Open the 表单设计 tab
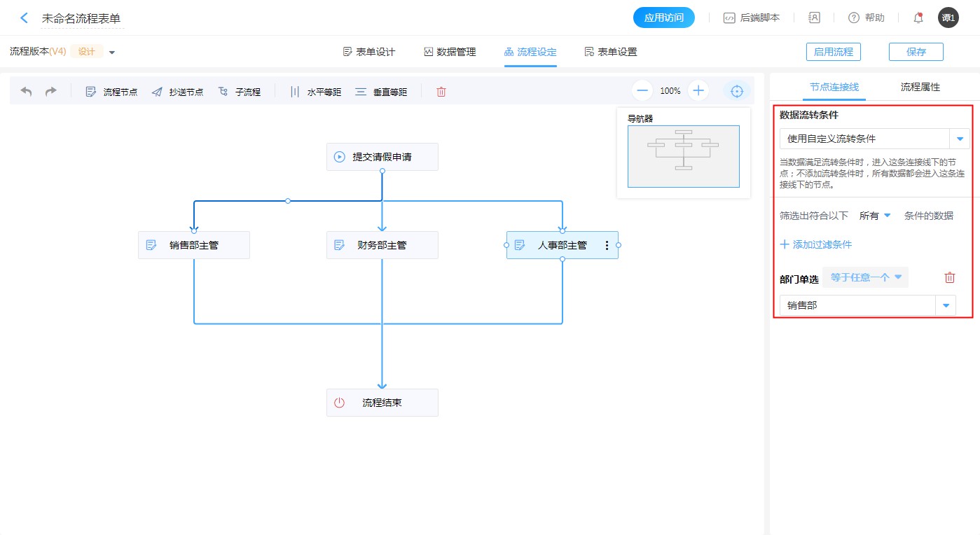 coord(369,52)
